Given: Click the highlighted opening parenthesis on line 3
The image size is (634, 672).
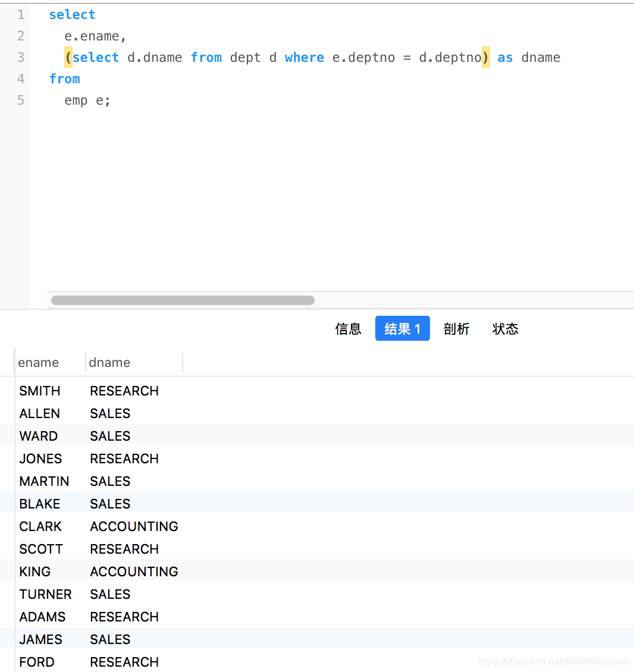Looking at the screenshot, I should tap(68, 58).
